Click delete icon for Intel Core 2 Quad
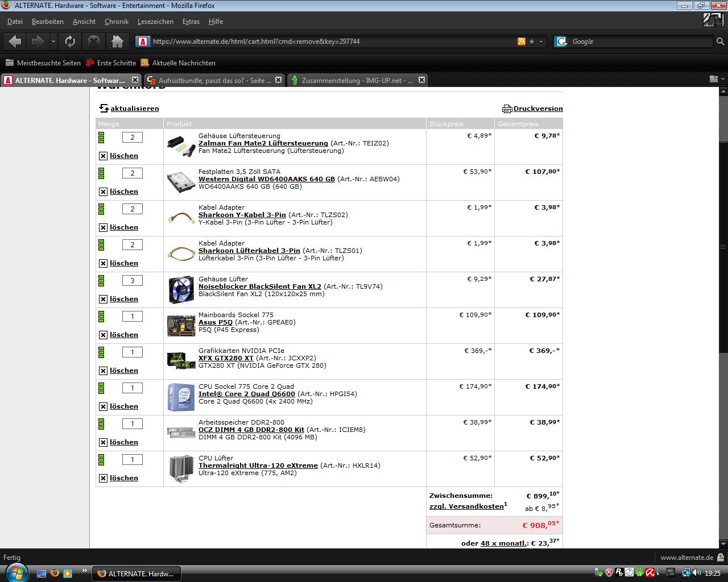This screenshot has width=728, height=582. click(103, 406)
